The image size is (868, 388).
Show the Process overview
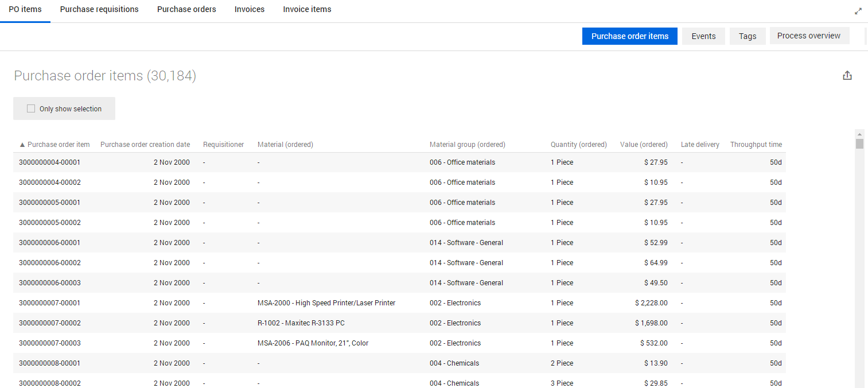(808, 36)
